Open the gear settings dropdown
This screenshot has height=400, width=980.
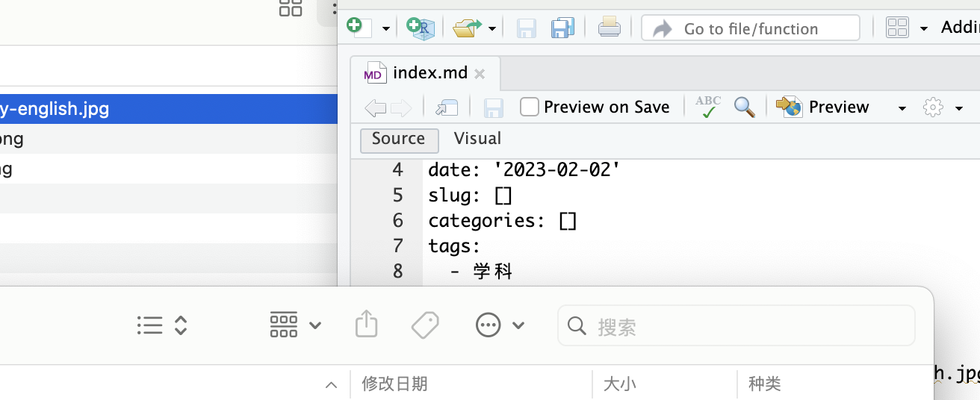(x=942, y=107)
